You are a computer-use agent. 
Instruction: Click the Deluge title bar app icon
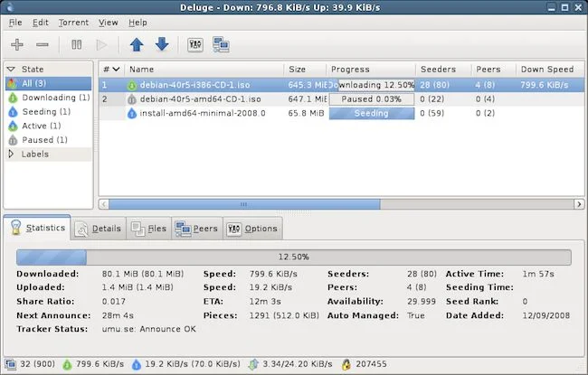click(x=10, y=7)
